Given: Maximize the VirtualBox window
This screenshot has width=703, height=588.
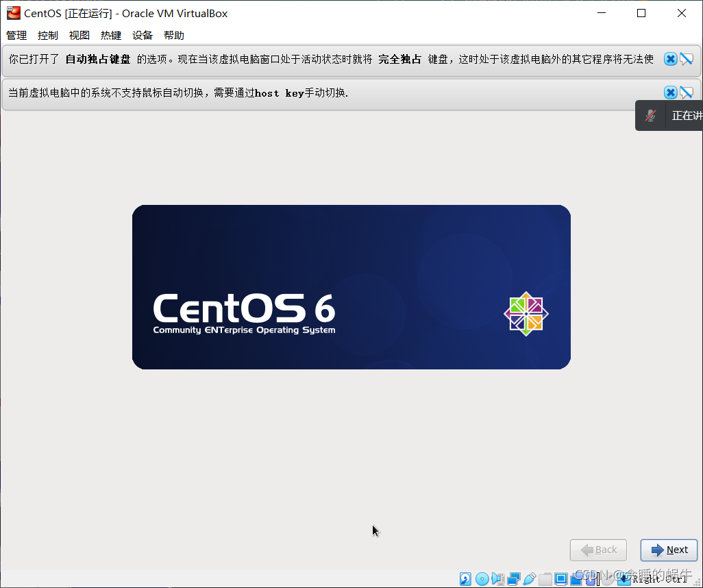Looking at the screenshot, I should click(641, 13).
